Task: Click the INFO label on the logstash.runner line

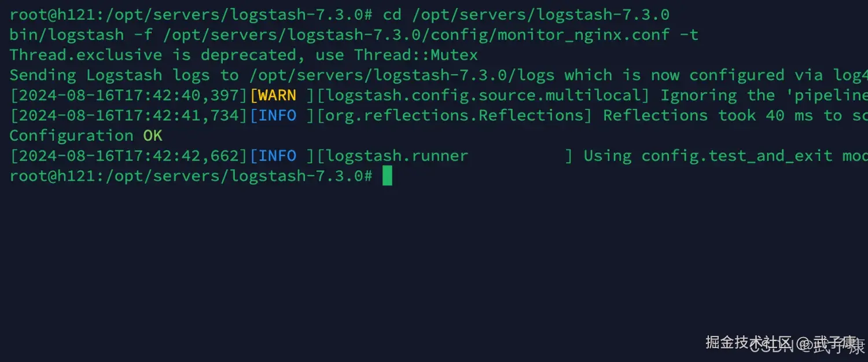Action: (277, 156)
